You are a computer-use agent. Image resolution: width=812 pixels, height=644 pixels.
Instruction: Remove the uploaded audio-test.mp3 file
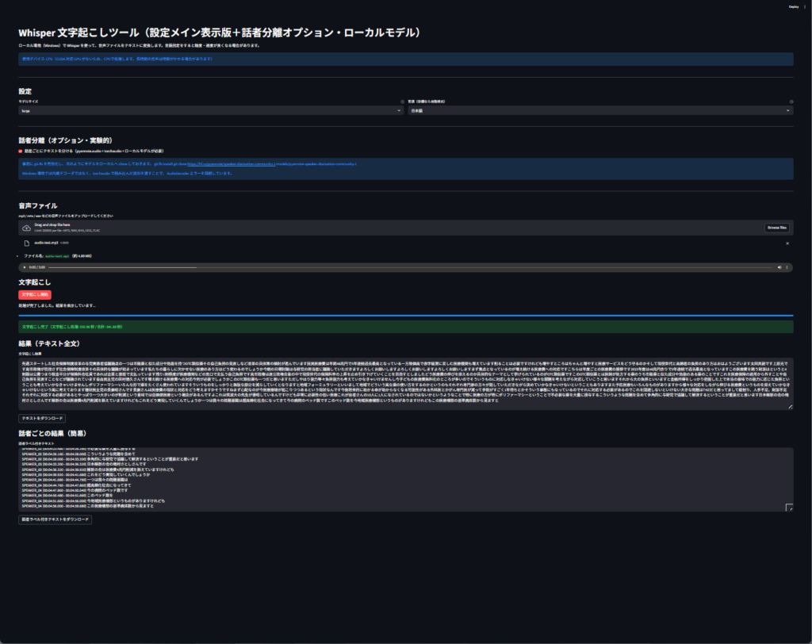787,243
